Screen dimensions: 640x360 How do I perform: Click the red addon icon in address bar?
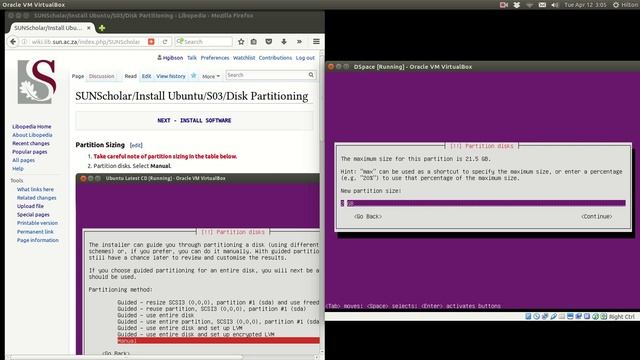pos(151,42)
